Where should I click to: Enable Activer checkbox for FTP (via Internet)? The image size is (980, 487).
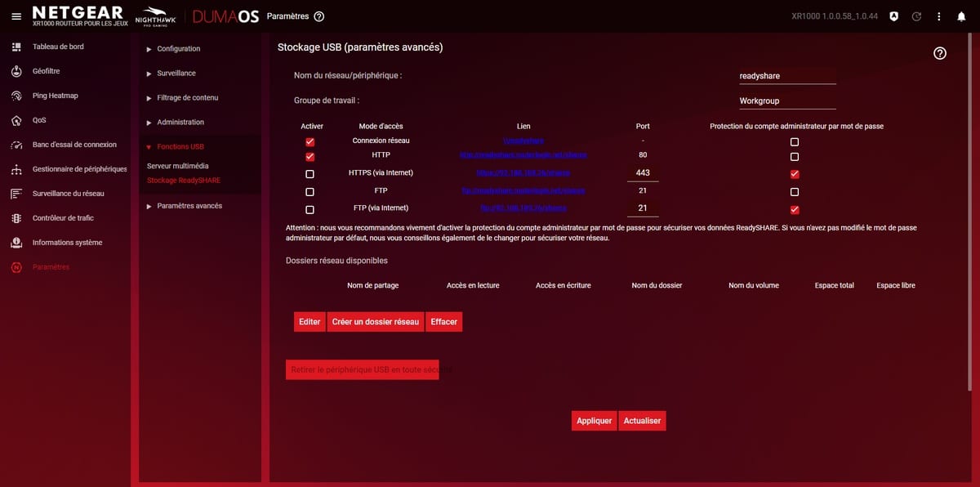(x=310, y=210)
